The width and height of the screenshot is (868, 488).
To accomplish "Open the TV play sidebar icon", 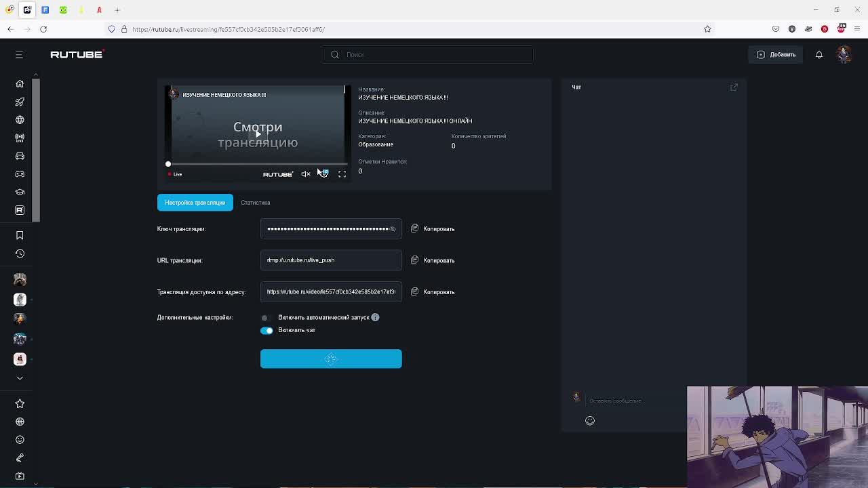I will pos(20,476).
